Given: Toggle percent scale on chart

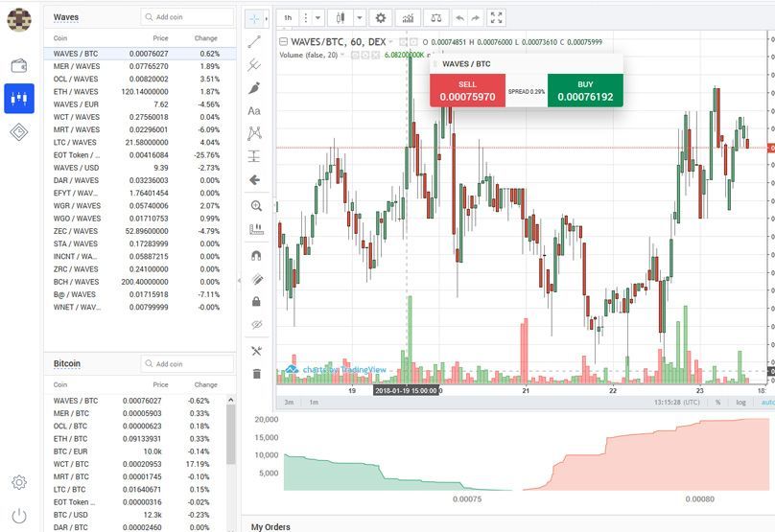Looking at the screenshot, I should 717,402.
